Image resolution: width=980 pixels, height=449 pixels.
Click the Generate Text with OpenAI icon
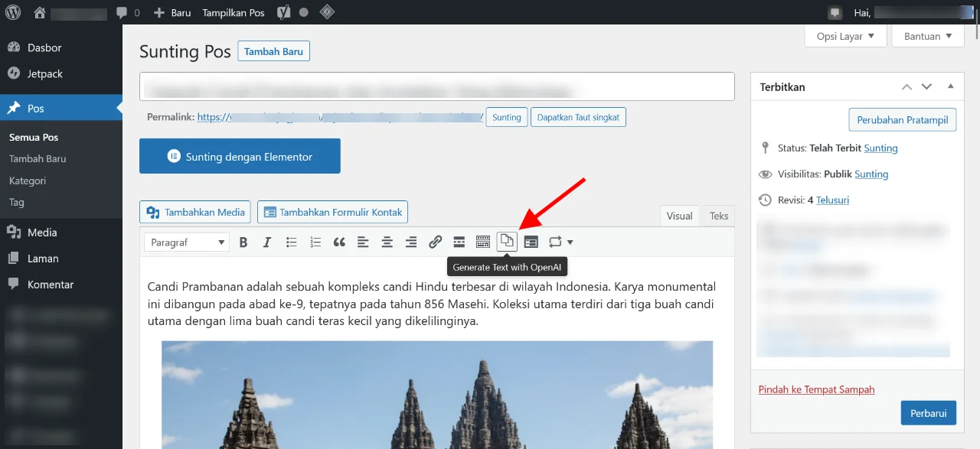pyautogui.click(x=507, y=242)
